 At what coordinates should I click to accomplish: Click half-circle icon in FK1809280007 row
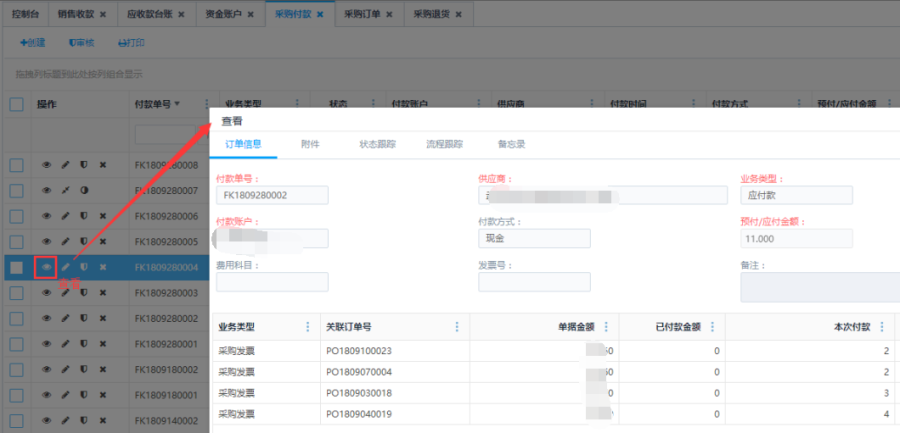coord(84,190)
